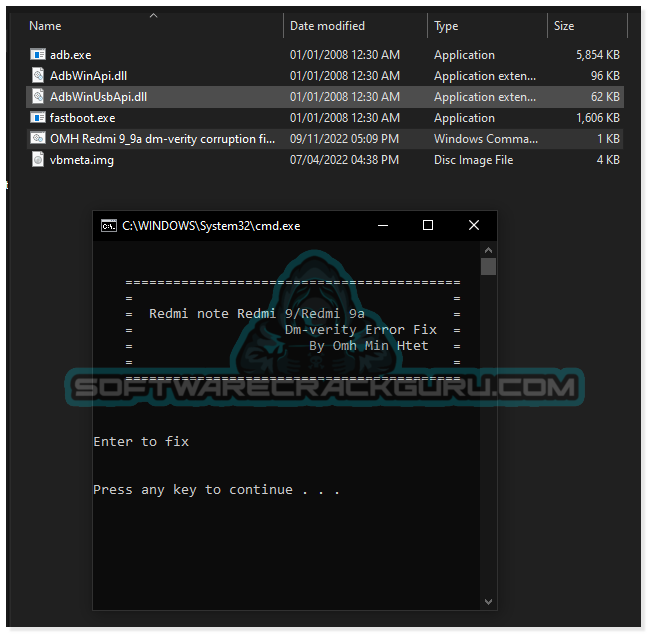Maximize the cmd.exe window
Image resolution: width=648 pixels, height=634 pixels.
point(428,225)
